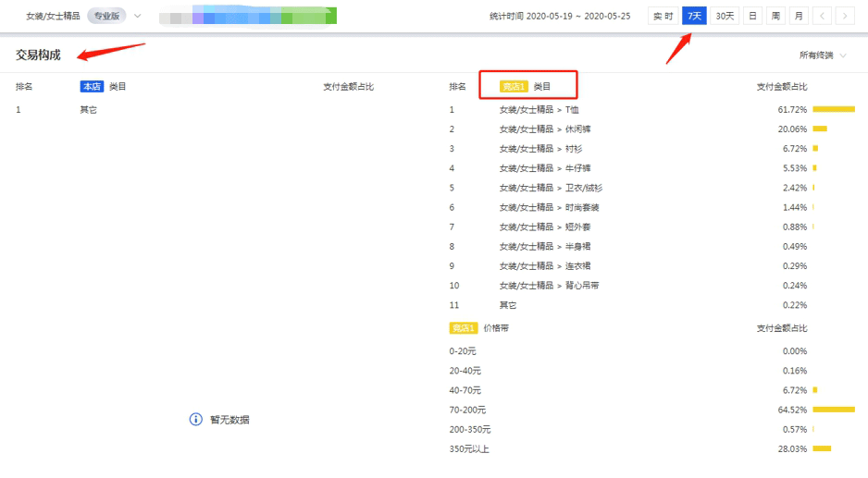Switch to the 30天 time range
868x478 pixels.
tap(725, 16)
